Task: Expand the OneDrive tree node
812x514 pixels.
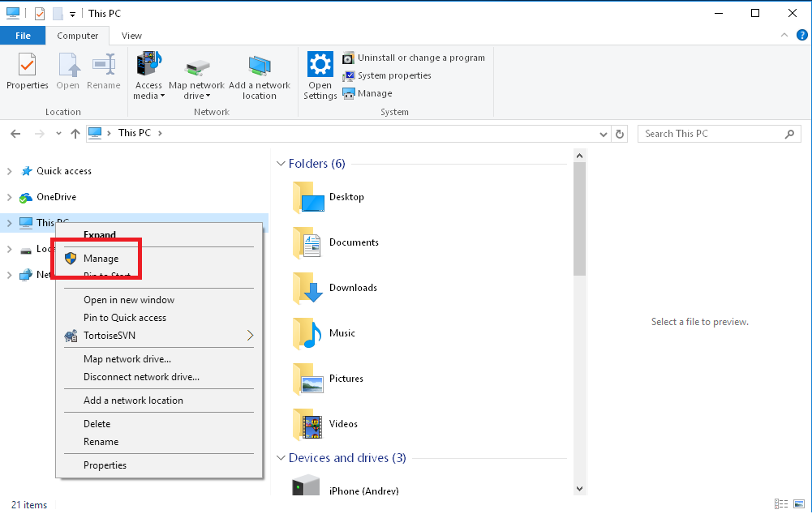Action: tap(8, 197)
